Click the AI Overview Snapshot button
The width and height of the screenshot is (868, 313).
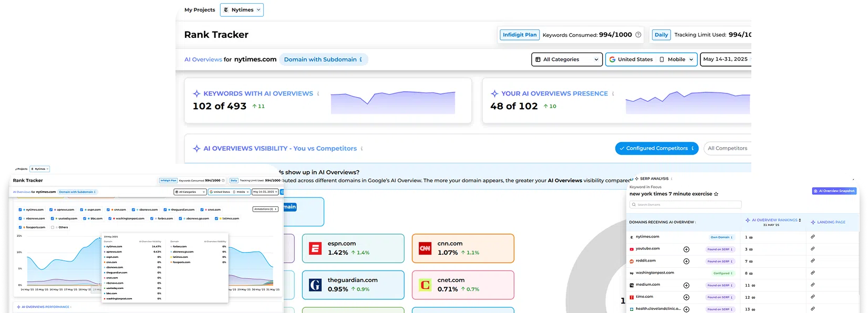pyautogui.click(x=834, y=191)
